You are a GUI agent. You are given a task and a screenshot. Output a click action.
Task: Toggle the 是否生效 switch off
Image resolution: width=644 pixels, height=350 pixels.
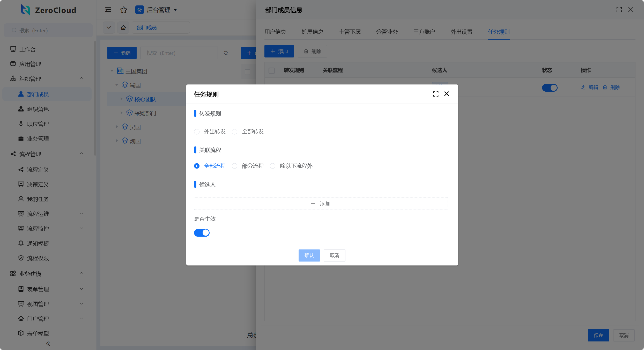[x=202, y=233]
